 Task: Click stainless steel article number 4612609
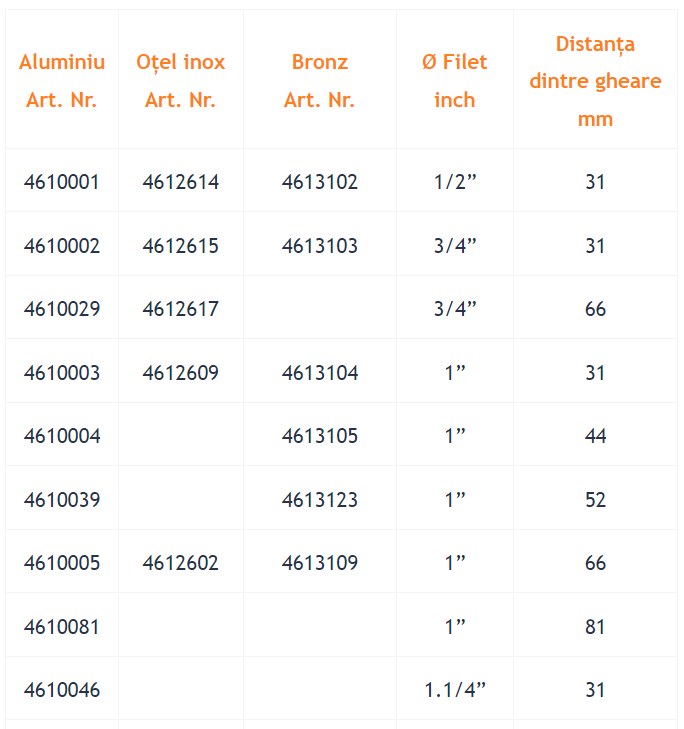pyautogui.click(x=180, y=372)
